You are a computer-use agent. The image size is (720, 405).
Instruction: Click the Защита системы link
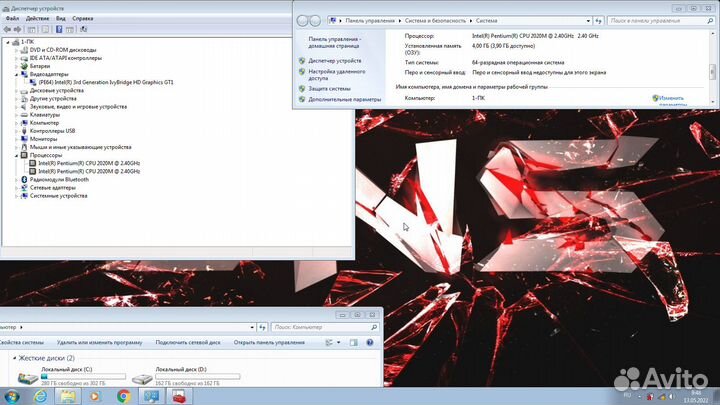pyautogui.click(x=329, y=88)
